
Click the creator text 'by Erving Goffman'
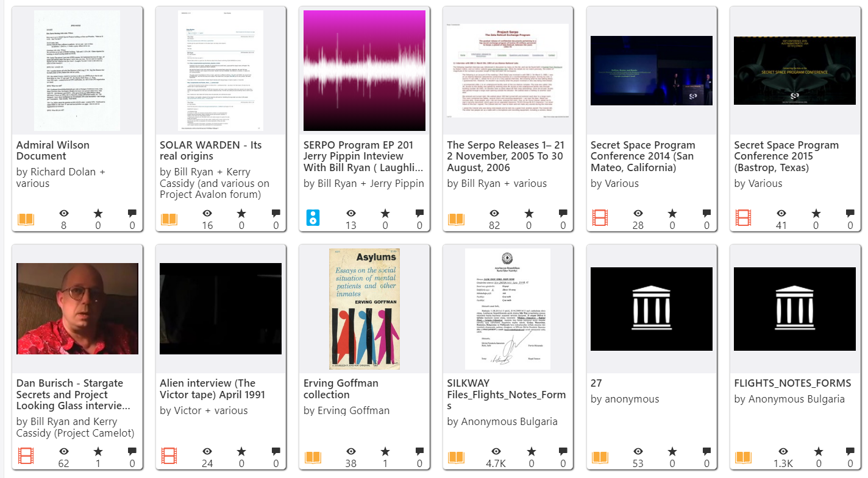click(346, 410)
